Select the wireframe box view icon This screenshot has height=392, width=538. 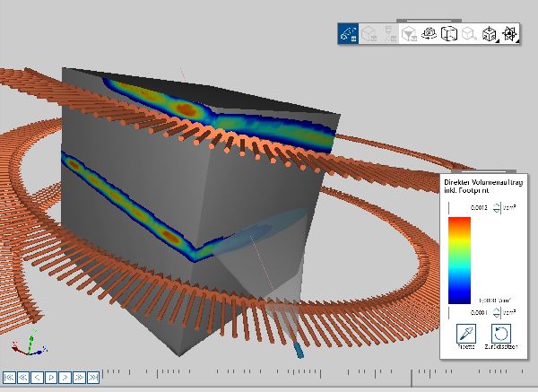449,34
